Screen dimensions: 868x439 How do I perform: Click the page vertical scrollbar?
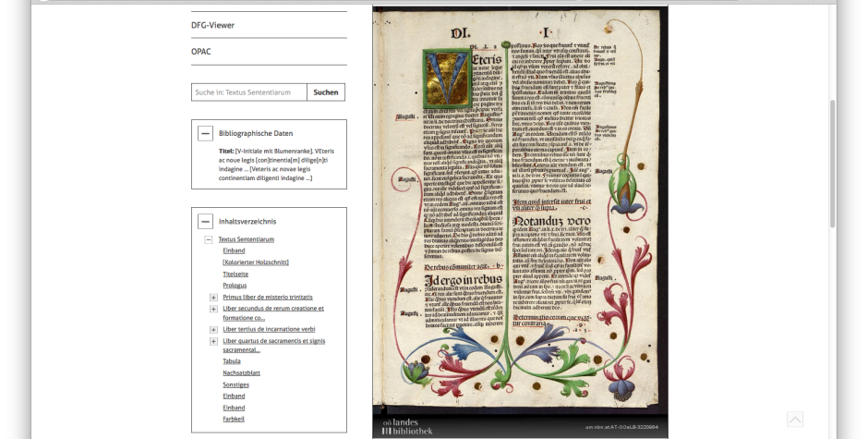tap(833, 164)
